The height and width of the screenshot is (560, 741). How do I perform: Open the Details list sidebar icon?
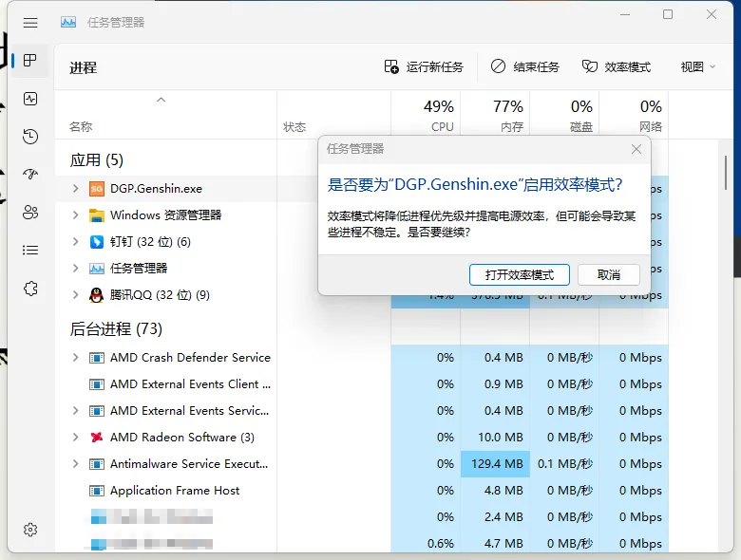30,251
